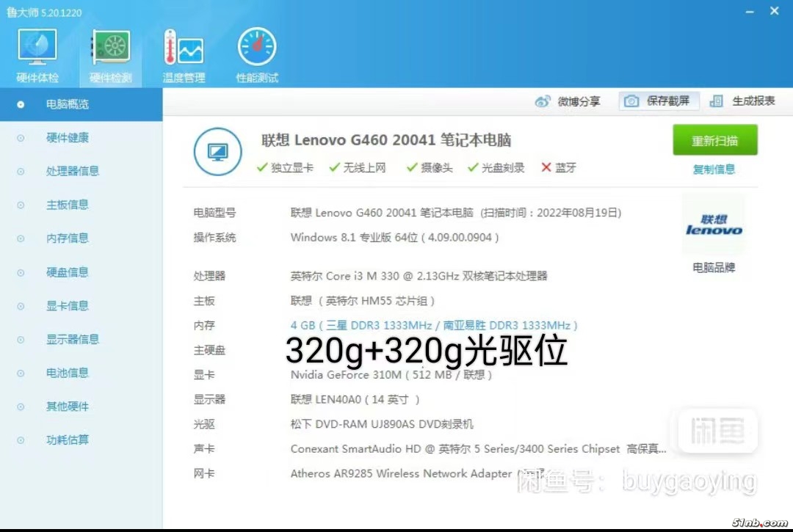Image resolution: width=793 pixels, height=532 pixels.
Task: Open 主板信息 motherboard info section
Action: 68,205
